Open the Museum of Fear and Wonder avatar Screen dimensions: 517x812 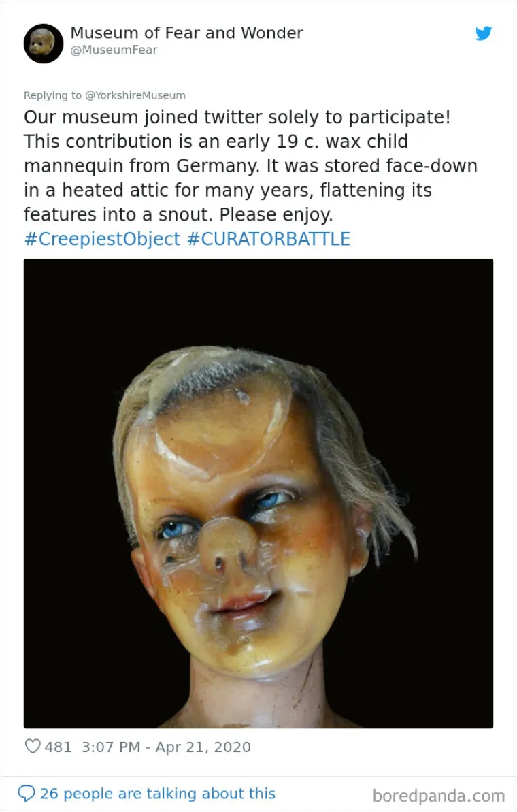[44, 44]
